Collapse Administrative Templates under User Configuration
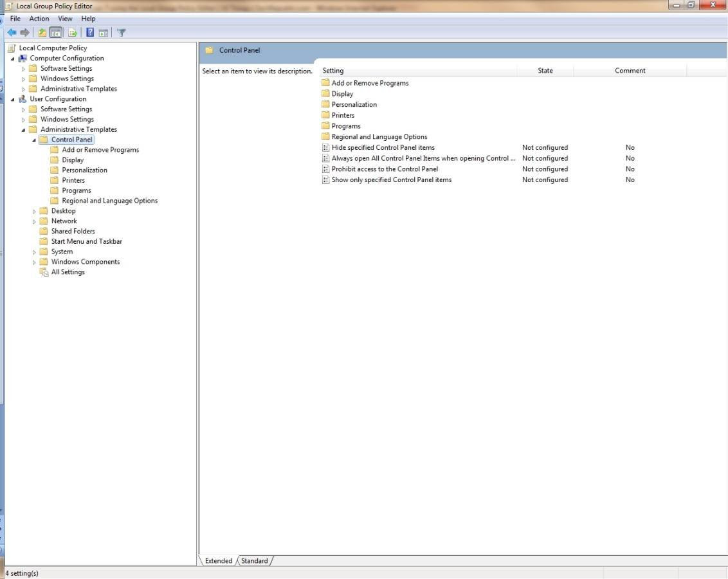This screenshot has width=728, height=579. (x=23, y=130)
